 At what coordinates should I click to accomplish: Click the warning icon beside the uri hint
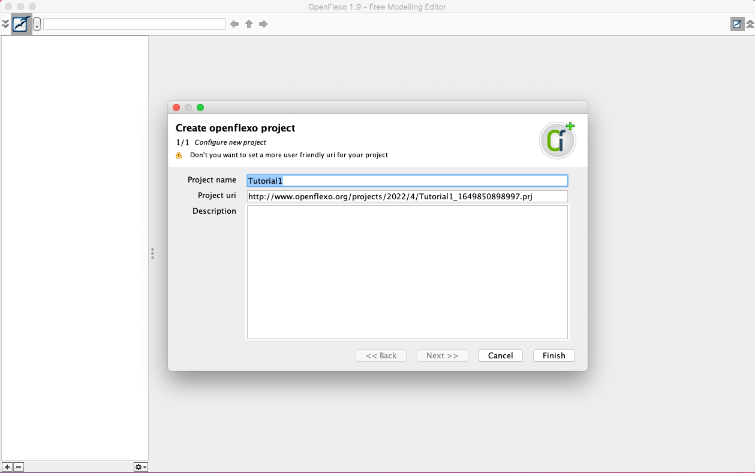coord(179,155)
